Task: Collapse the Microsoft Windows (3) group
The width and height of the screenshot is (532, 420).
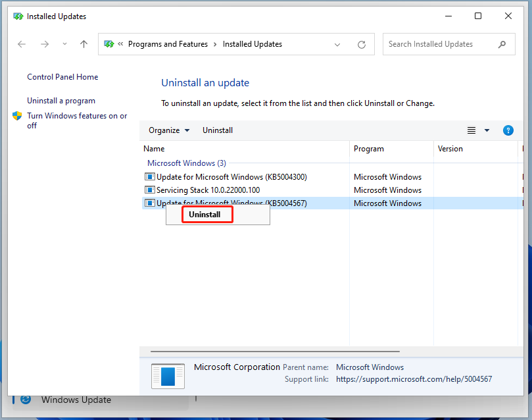Action: tap(187, 163)
